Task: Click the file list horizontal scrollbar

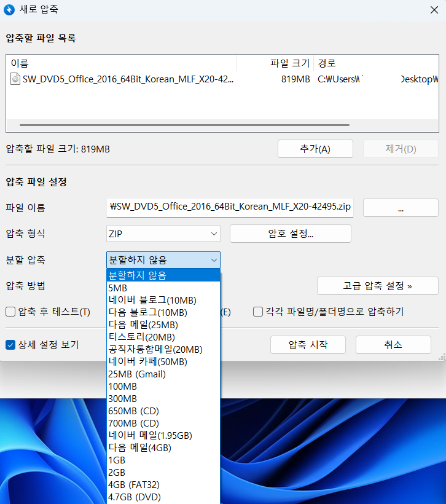Action: (x=184, y=125)
